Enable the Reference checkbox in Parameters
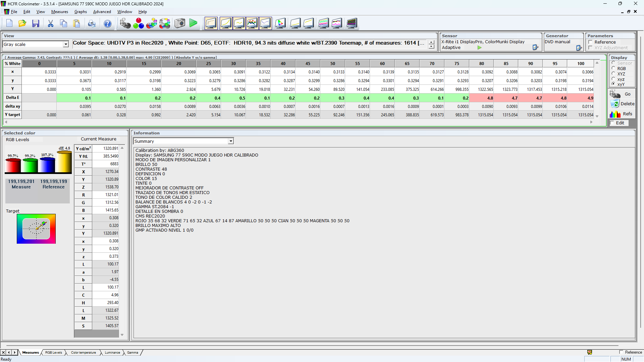This screenshot has height=362, width=644. pyautogui.click(x=590, y=42)
